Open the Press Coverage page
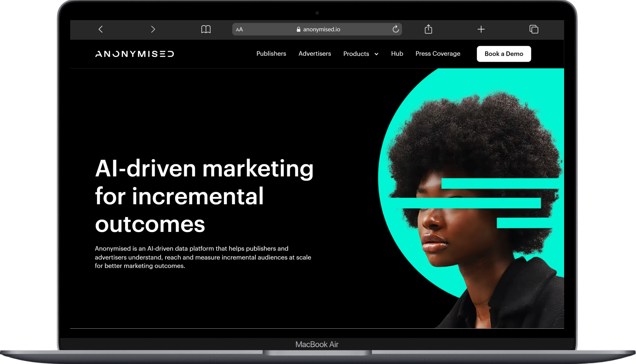This screenshot has width=636, height=364. [438, 54]
